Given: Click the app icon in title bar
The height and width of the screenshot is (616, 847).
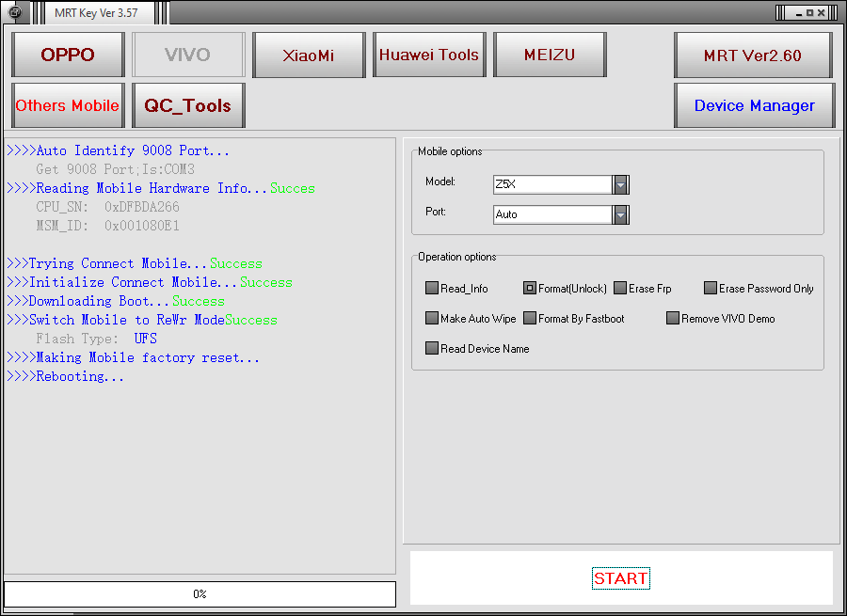Looking at the screenshot, I should coord(14,12).
